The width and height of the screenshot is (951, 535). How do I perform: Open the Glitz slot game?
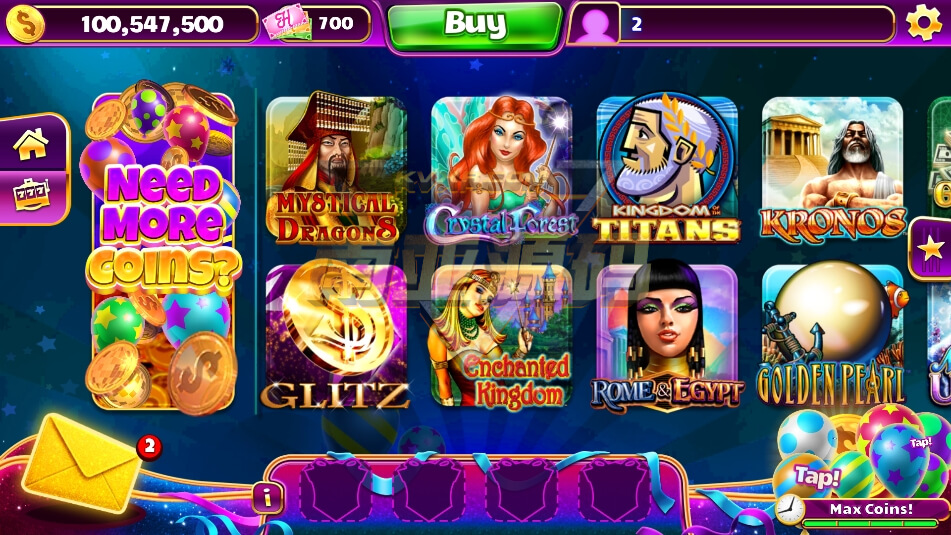(x=336, y=335)
